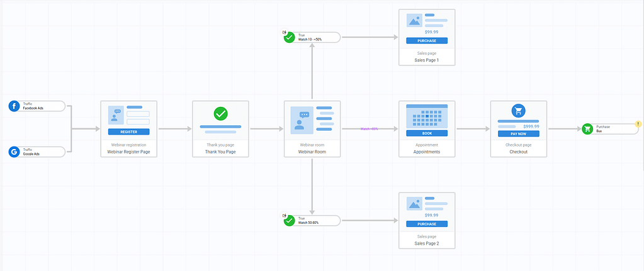Click the BOOK button on Appointments card

pos(427,133)
